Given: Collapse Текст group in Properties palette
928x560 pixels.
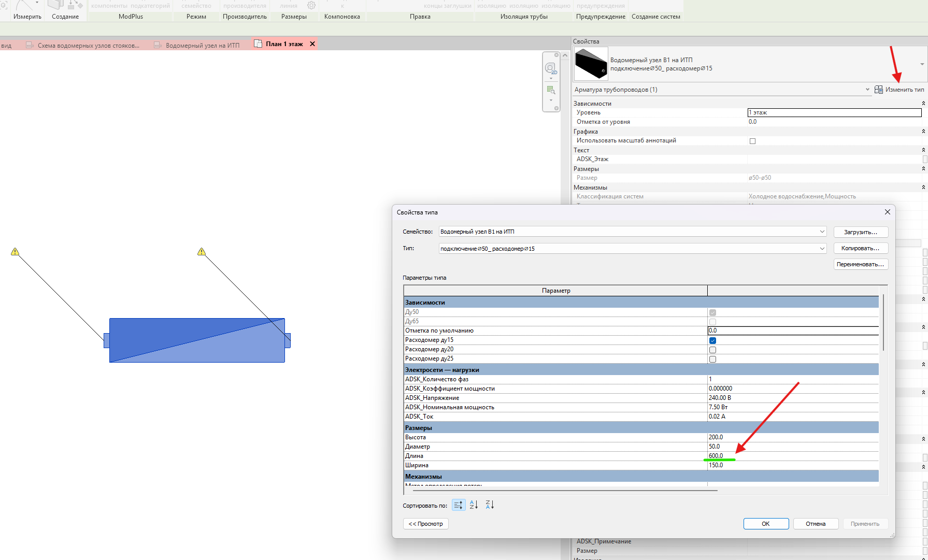Looking at the screenshot, I should tap(923, 150).
